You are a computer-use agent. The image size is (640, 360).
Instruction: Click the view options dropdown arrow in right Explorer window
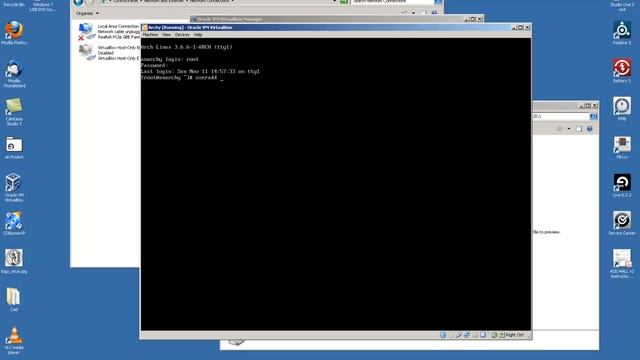[x=569, y=129]
